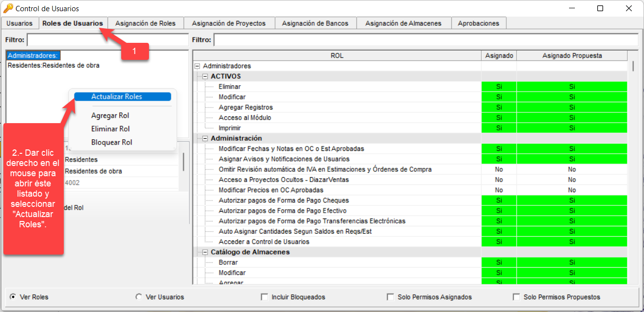The image size is (644, 312).
Task: Switch to the Asignación de Bancos tab
Action: 315,23
